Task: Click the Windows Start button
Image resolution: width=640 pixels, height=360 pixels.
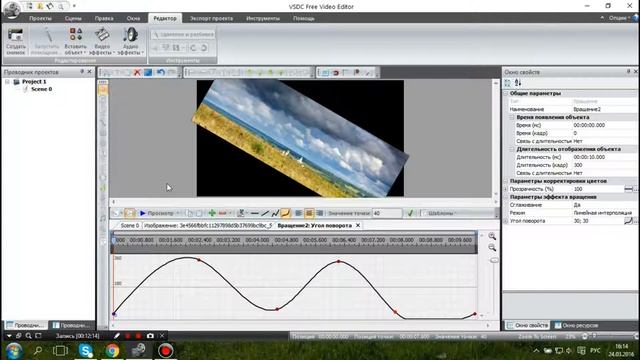Action: [13, 351]
